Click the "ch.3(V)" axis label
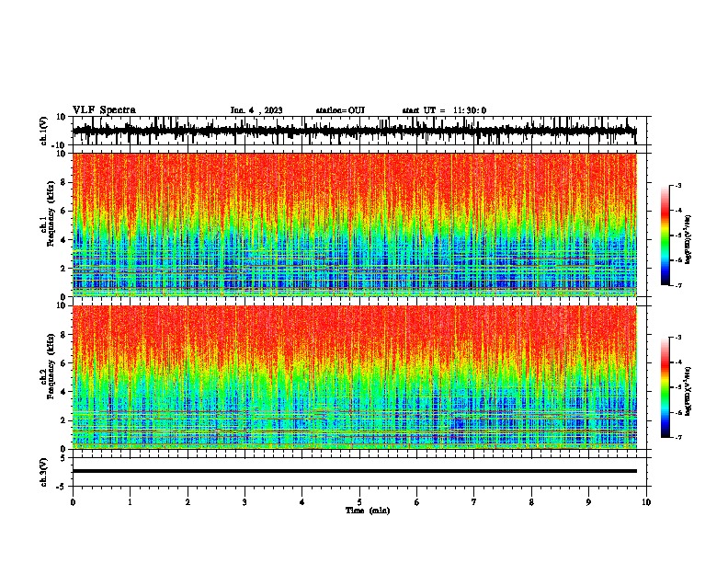Image resolution: width=728 pixels, height=563 pixels. 44,472
